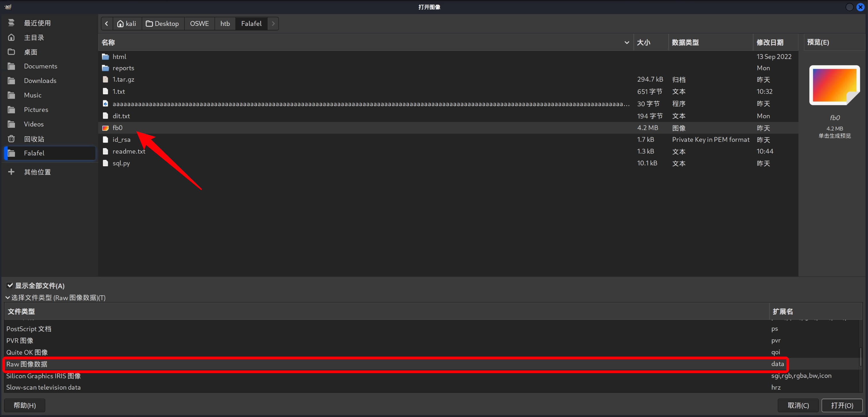The image size is (868, 417).
Task: Click the kali home breadcrumb icon
Action: [120, 24]
